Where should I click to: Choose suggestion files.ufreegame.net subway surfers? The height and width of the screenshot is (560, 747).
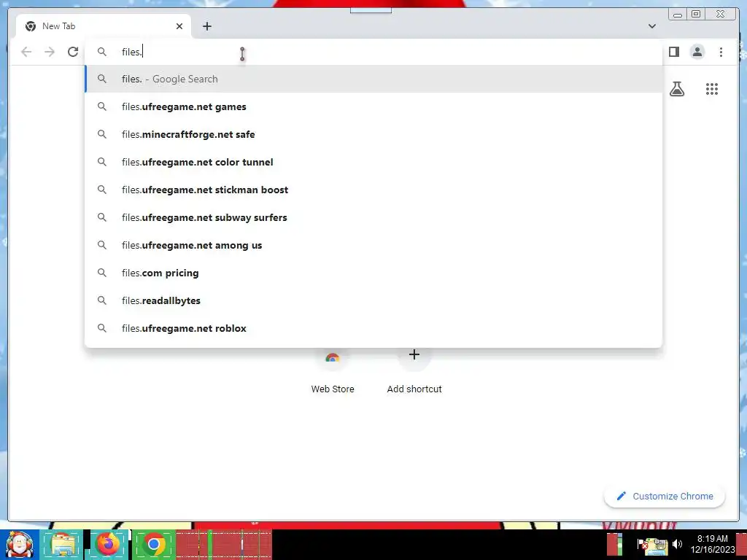click(373, 217)
